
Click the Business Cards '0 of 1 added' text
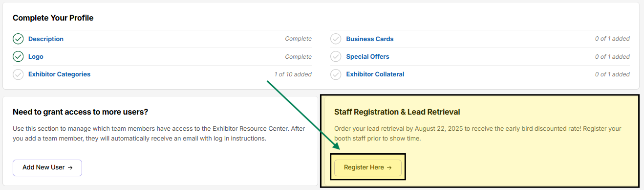(x=612, y=39)
